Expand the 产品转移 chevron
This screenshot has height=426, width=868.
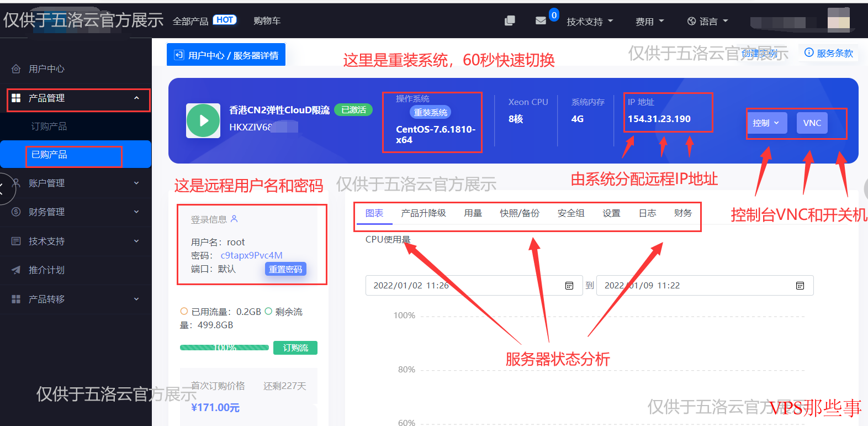click(136, 299)
